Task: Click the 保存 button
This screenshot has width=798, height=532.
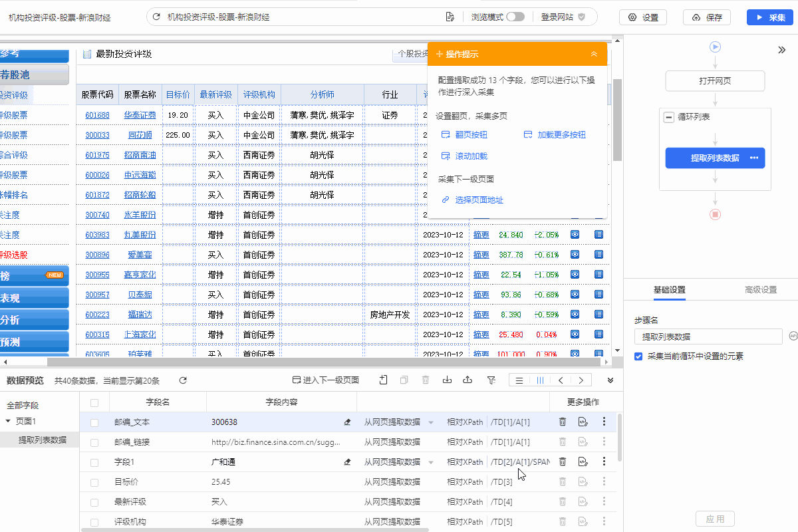Action: click(707, 17)
